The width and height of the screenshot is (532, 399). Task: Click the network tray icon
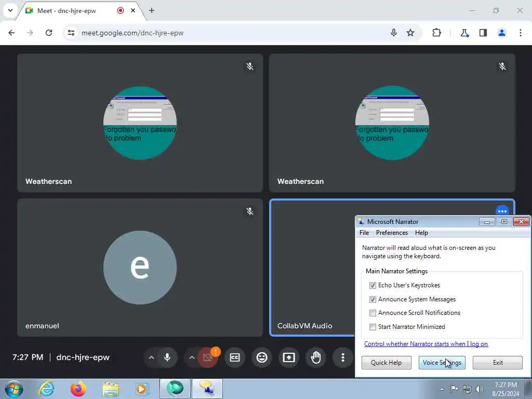467,389
